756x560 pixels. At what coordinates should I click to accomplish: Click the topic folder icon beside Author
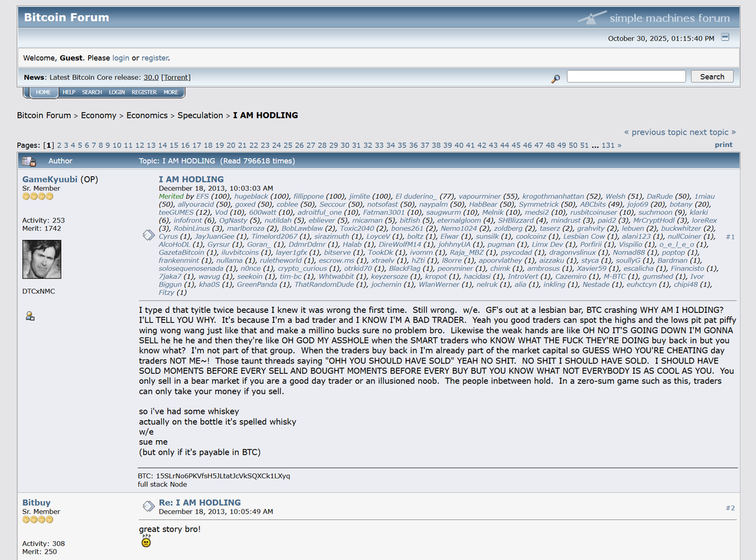29,161
